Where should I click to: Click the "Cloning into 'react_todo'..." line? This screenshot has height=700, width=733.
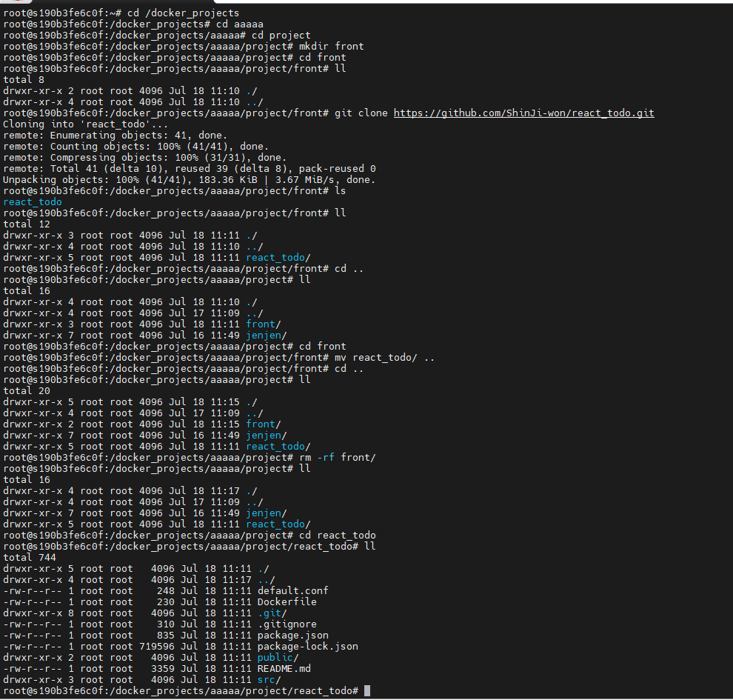(85, 124)
